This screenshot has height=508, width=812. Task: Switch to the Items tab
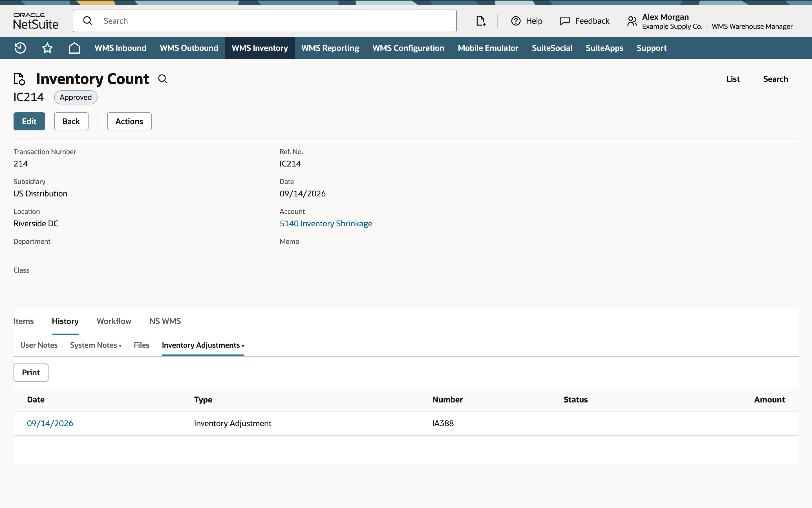(23, 321)
